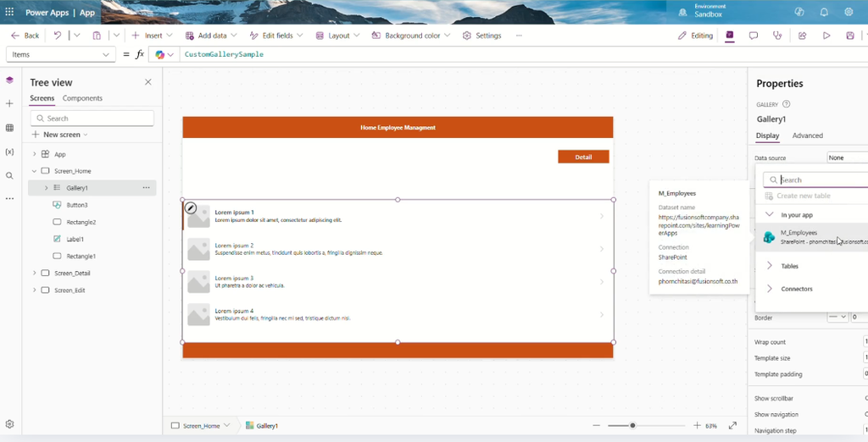Open the Undo history dropdown arrow
868x442 pixels.
coord(77,36)
